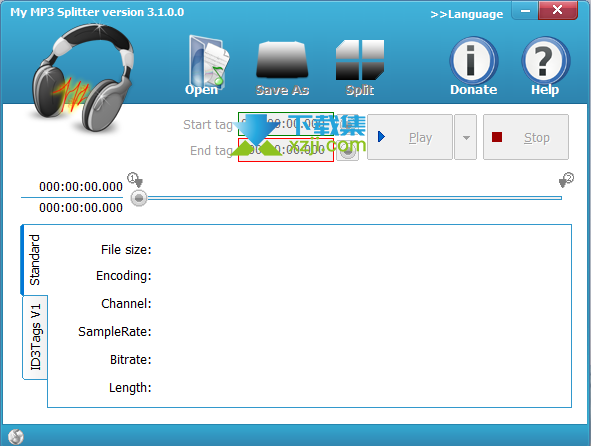
Task: Click the playback position slider knob
Action: click(x=139, y=198)
